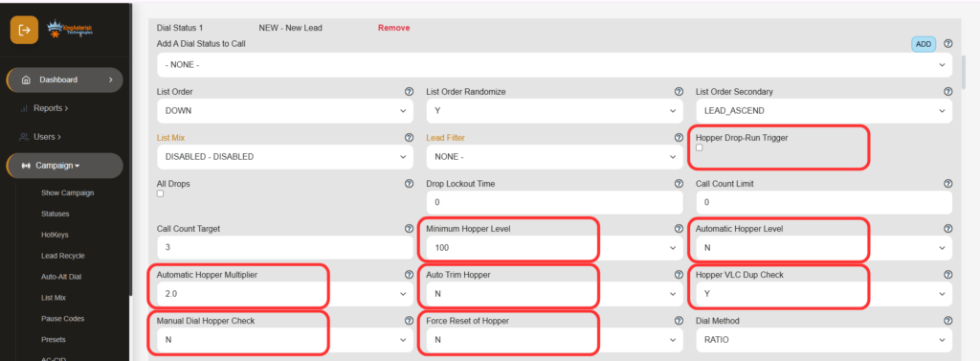Open help icon for Auto Trim Hopper
This screenshot has height=361, width=980.
click(679, 275)
